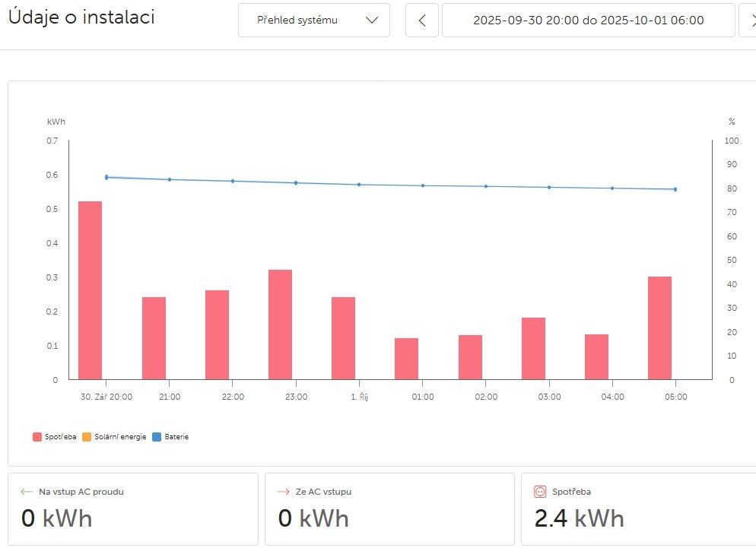The width and height of the screenshot is (756, 554).
Task: Click the 0 kWh value under Ze AC vstupu
Action: pyautogui.click(x=313, y=518)
